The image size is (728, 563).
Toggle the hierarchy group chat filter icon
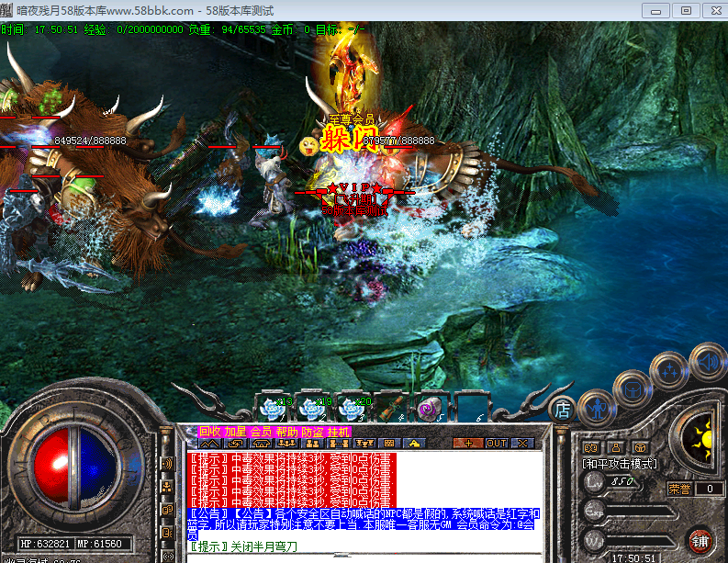(x=167, y=487)
